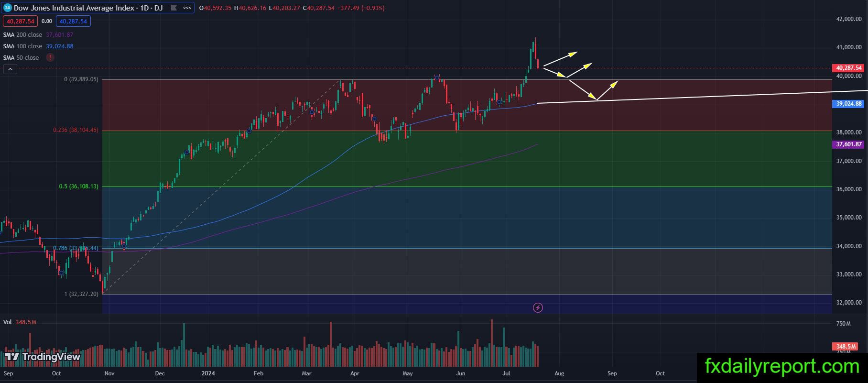Click the Nov label on the time axis
Viewport: 868px width, 383px height.
[x=109, y=373]
